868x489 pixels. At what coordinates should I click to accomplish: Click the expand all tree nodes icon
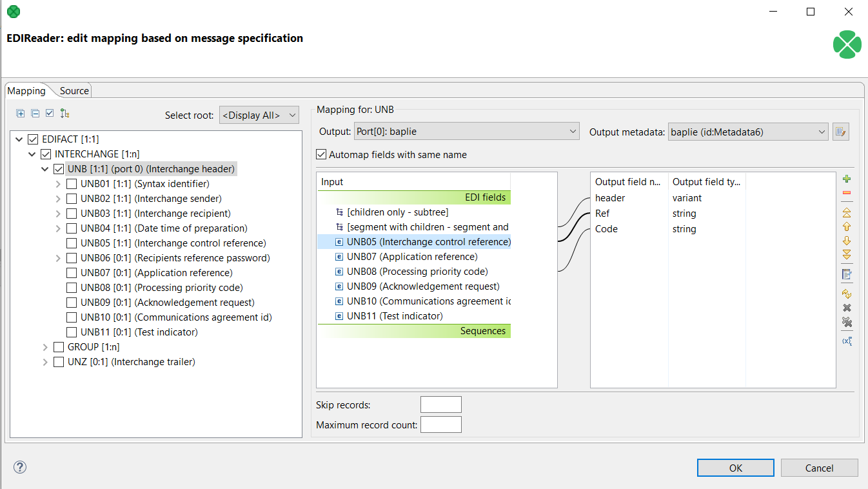tap(21, 114)
